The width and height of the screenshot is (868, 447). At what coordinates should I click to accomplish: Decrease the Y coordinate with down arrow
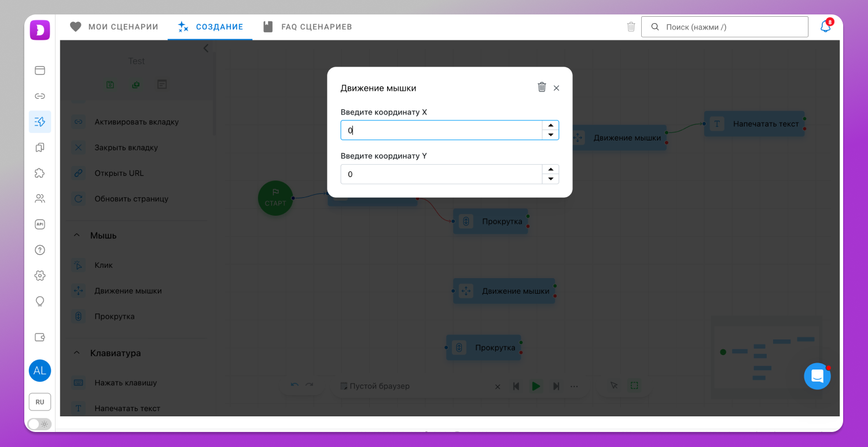[550, 179]
